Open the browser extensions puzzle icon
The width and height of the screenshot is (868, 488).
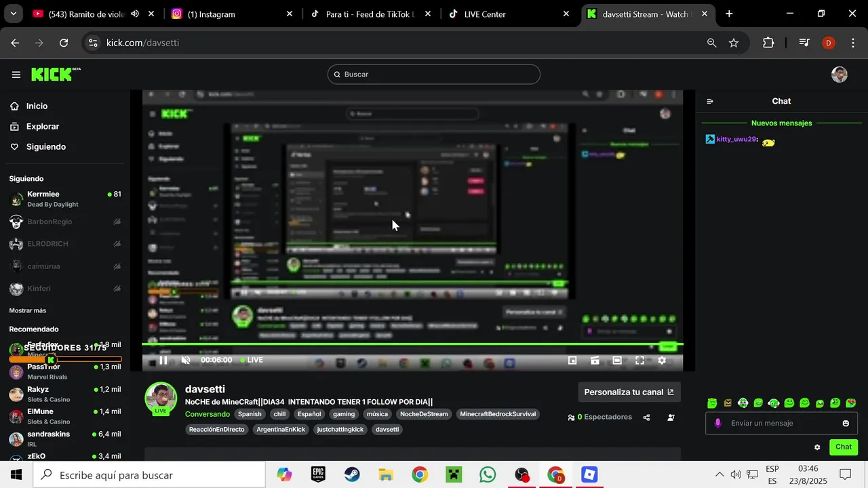(768, 43)
